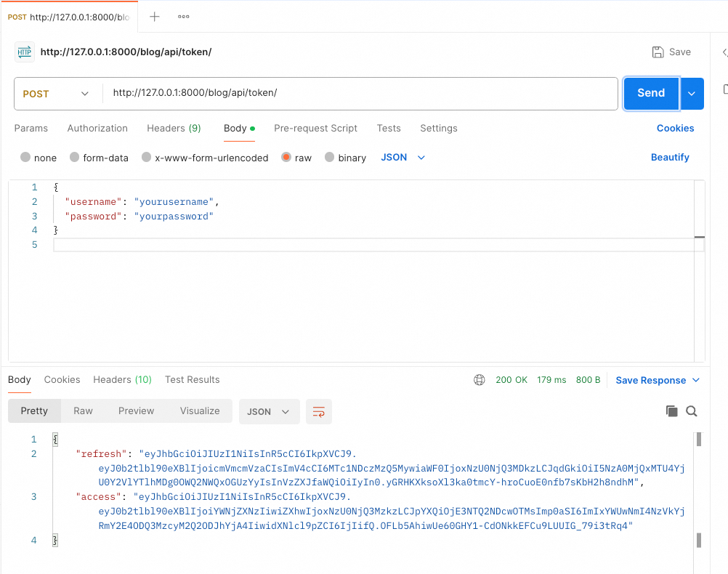The image size is (728, 574).
Task: Switch to Visualize response view
Action: [200, 411]
